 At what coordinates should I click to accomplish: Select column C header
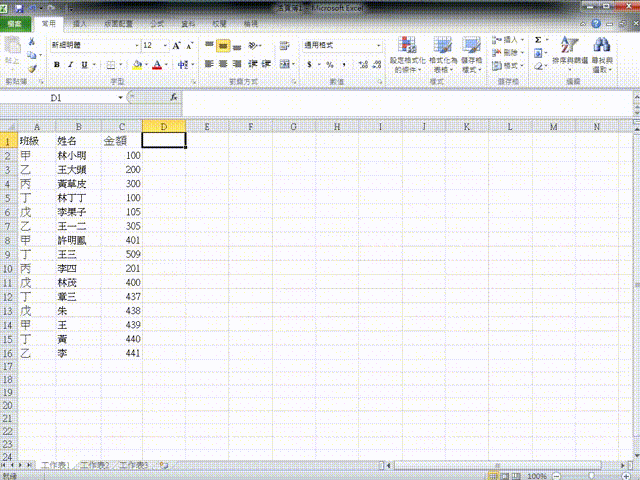click(x=122, y=127)
